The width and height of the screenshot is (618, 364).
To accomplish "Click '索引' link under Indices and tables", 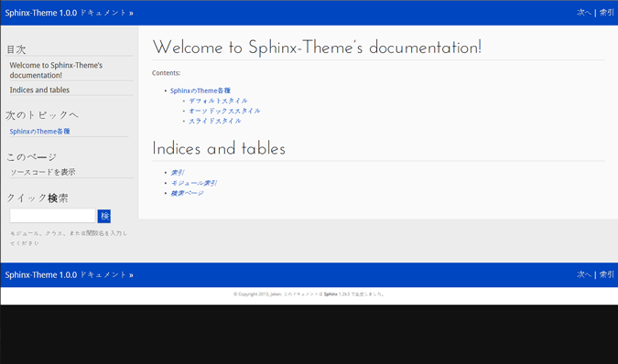I will tap(178, 173).
